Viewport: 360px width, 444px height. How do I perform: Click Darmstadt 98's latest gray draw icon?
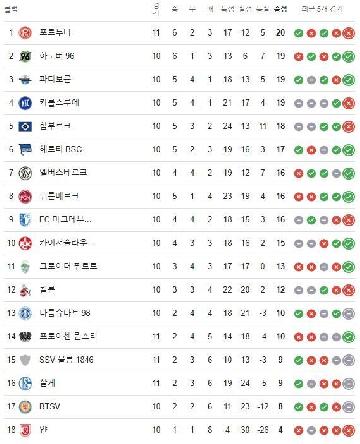[x=349, y=313]
